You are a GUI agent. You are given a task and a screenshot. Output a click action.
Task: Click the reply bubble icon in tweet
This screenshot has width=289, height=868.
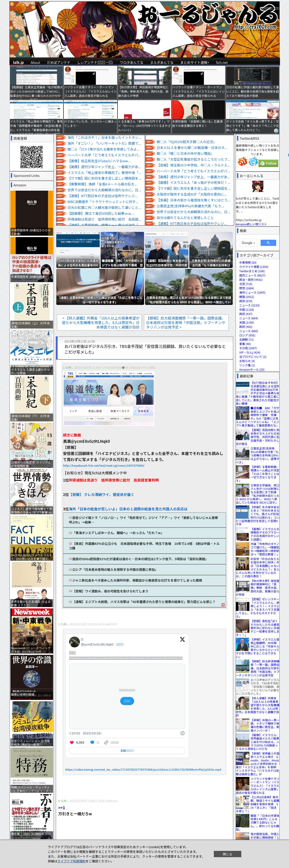pyautogui.click(x=92, y=742)
